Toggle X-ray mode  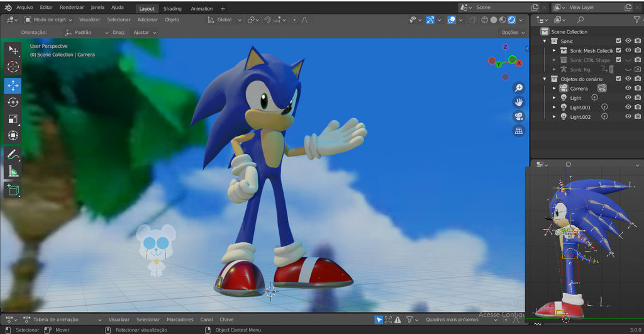point(473,19)
